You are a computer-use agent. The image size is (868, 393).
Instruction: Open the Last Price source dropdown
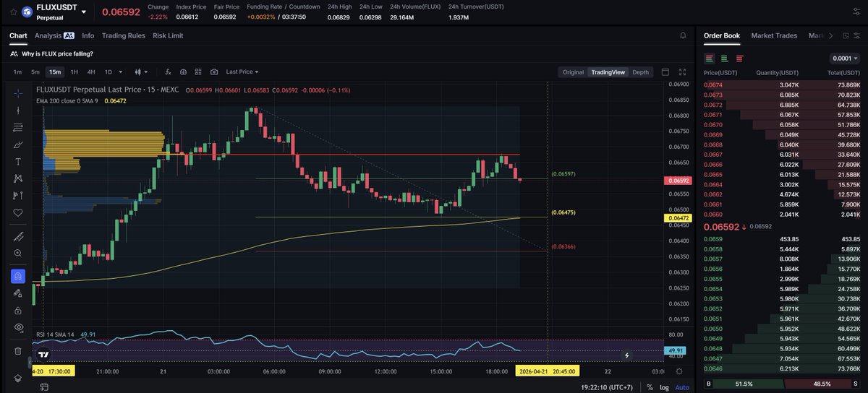242,72
